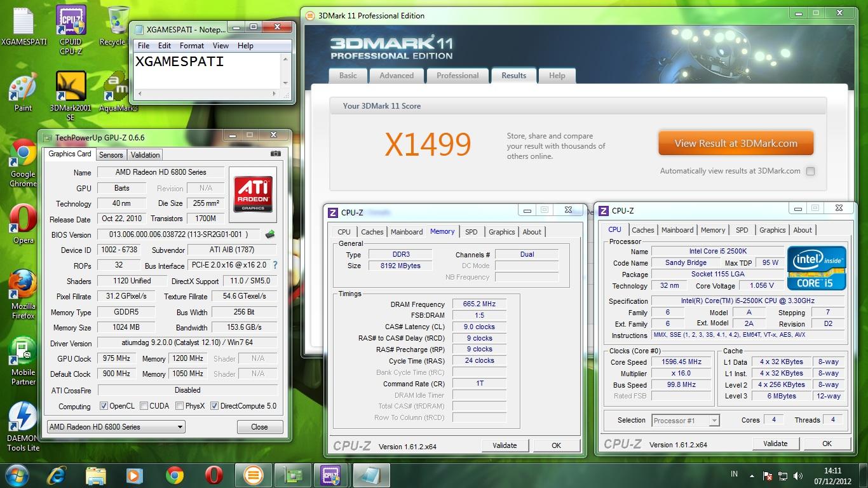Switch to 3DMark 11 taskbar button
The width and height of the screenshot is (868, 488).
[253, 475]
